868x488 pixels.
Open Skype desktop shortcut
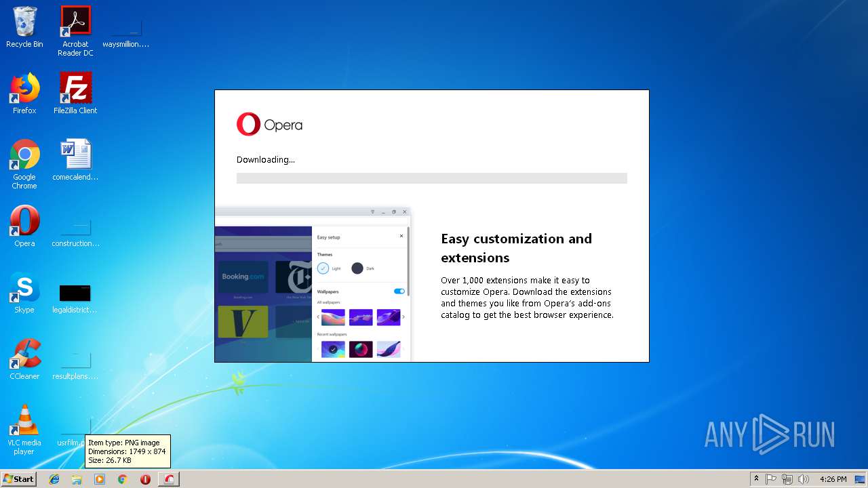24,293
